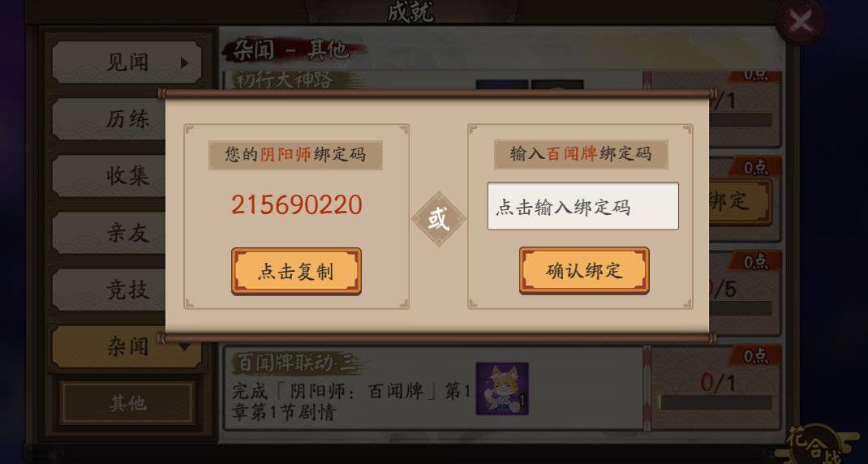
Task: Collapse the 杂闻 category arrow
Action: (184, 347)
